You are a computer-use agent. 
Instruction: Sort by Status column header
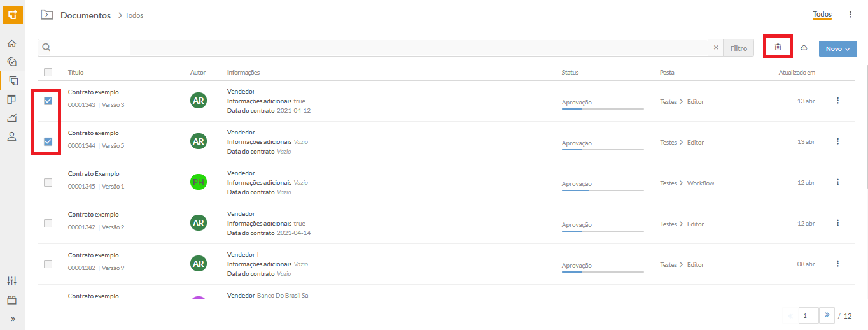[570, 73]
